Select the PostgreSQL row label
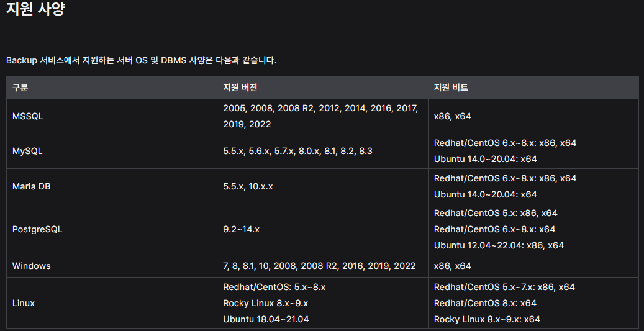644x331 pixels. 37,229
